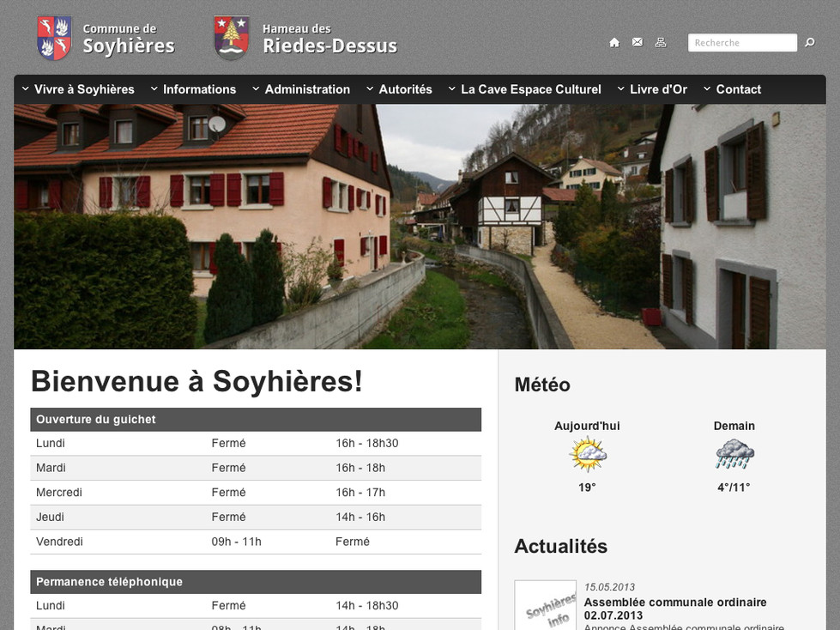
Task: Click the 15.05.2013 news date
Action: point(610,587)
